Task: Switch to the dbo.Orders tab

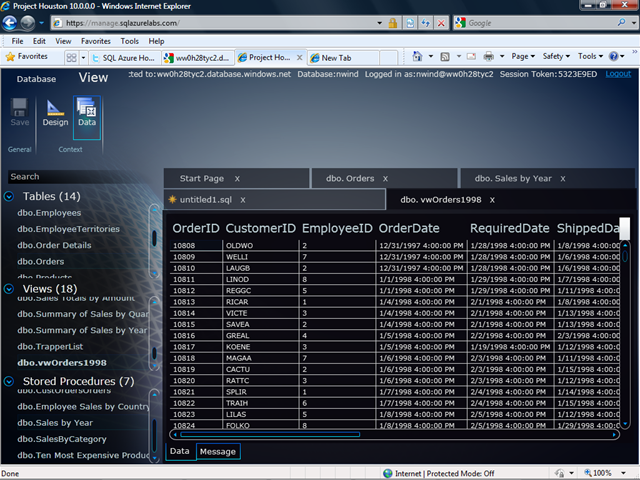Action: point(349,178)
